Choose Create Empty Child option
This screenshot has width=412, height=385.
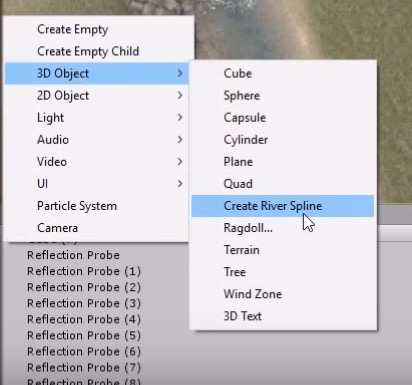click(x=97, y=51)
